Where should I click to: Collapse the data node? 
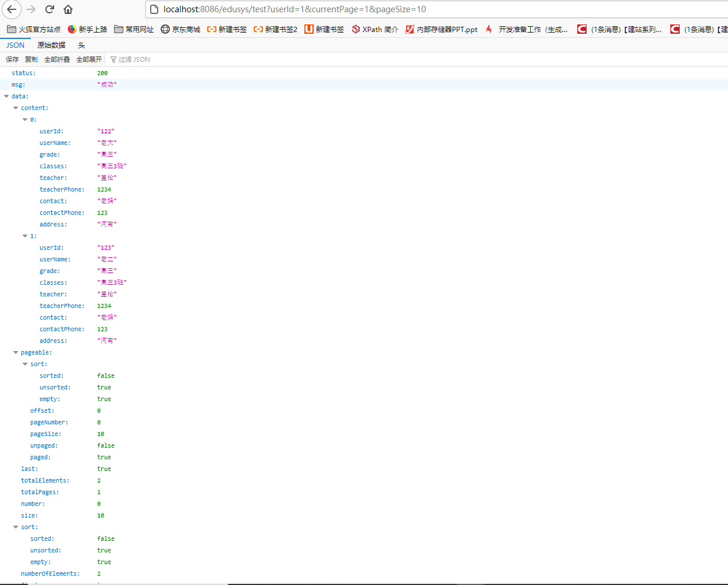pos(6,96)
